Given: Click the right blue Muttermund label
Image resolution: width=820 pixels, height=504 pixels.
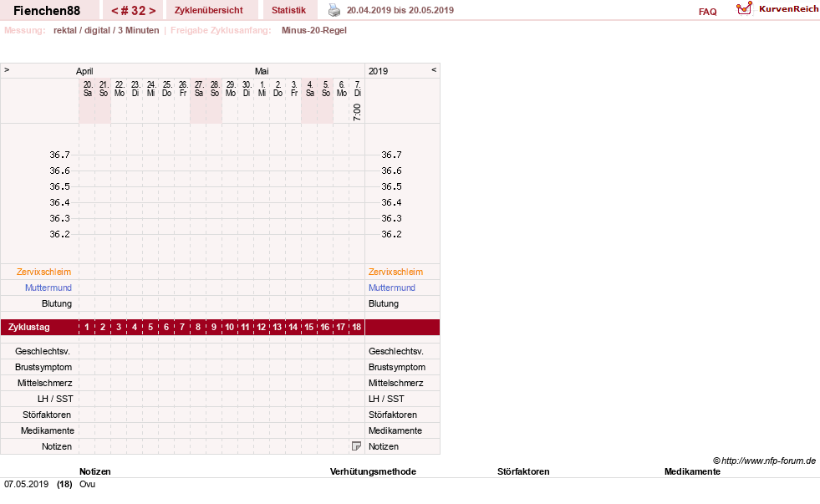Looking at the screenshot, I should coord(392,288).
